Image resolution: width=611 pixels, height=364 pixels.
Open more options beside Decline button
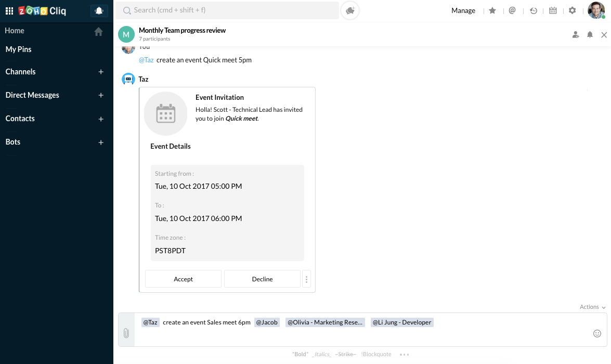point(307,279)
